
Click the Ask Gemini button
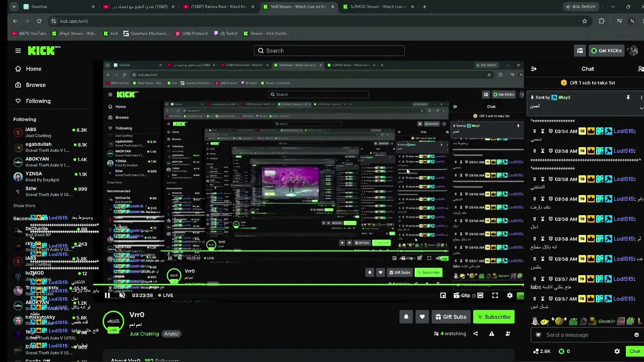pyautogui.click(x=580, y=7)
